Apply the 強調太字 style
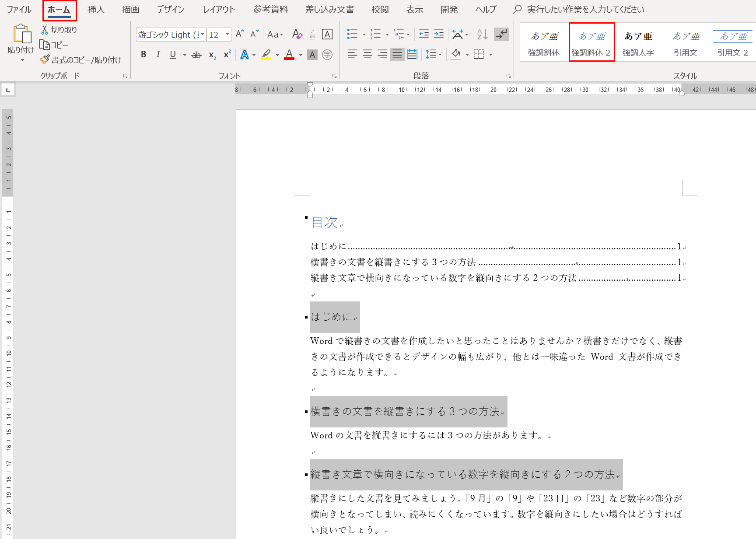 tap(638, 43)
